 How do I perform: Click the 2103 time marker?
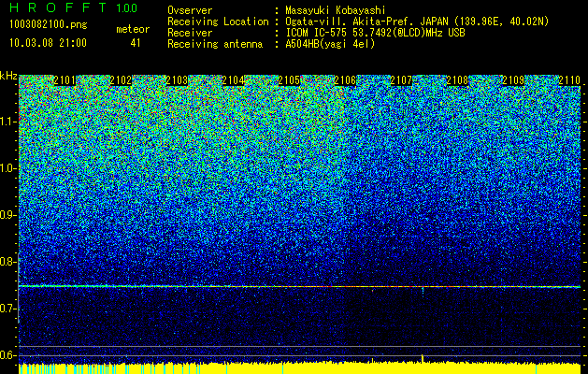177,80
